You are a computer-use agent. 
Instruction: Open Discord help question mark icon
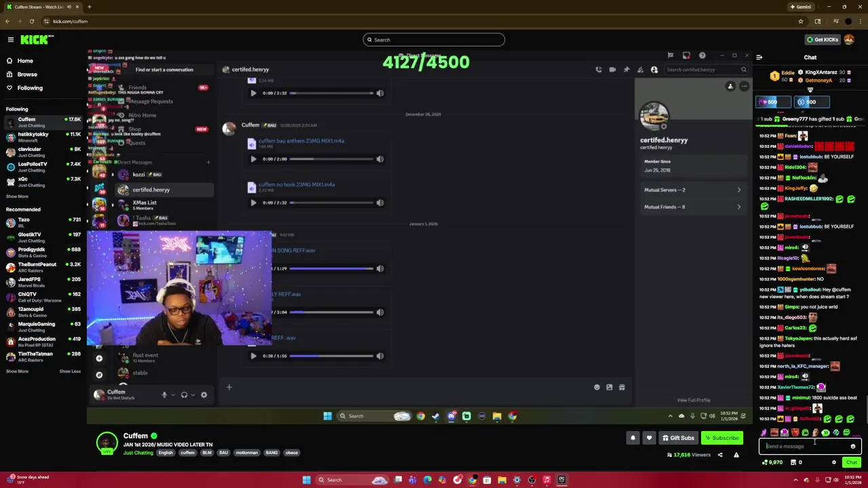point(702,56)
